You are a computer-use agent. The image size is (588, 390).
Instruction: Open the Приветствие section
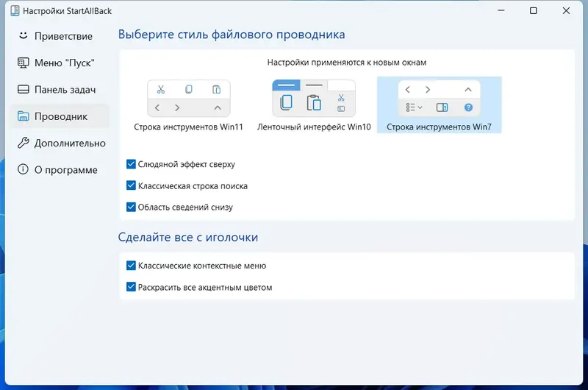60,36
